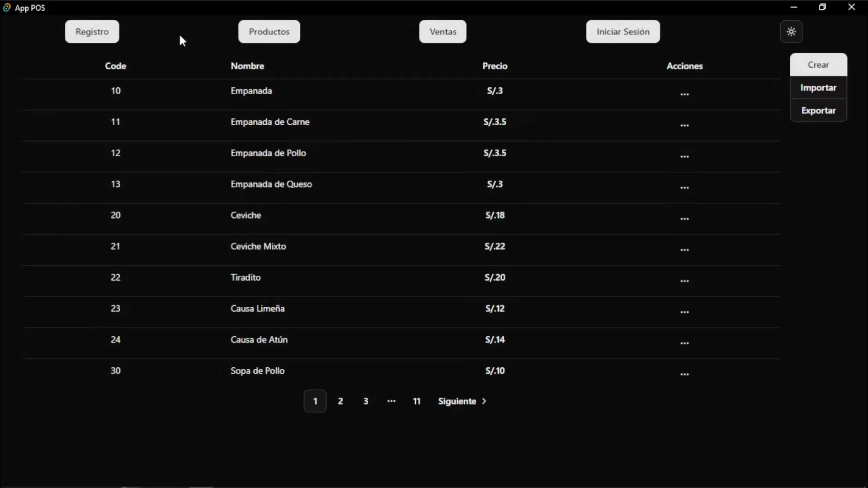Select the product name Empanada de Queso
This screenshot has width=868, height=488.
coord(271,184)
